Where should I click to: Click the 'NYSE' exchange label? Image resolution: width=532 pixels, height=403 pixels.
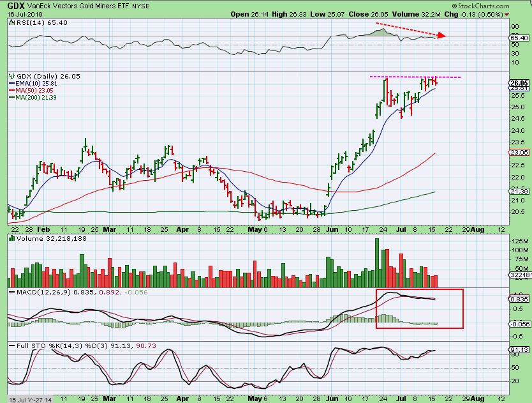[141, 6]
